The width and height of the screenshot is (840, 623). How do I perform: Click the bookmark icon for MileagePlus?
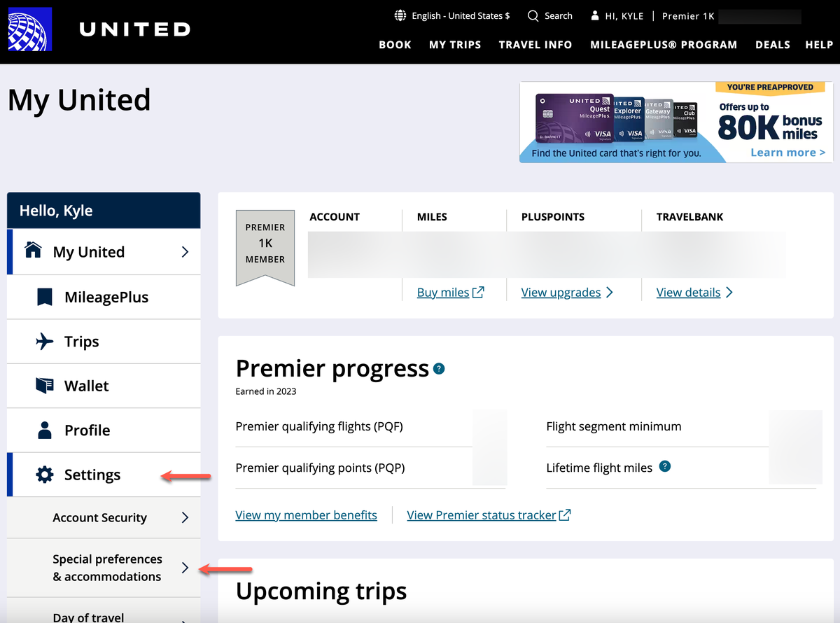click(x=45, y=297)
